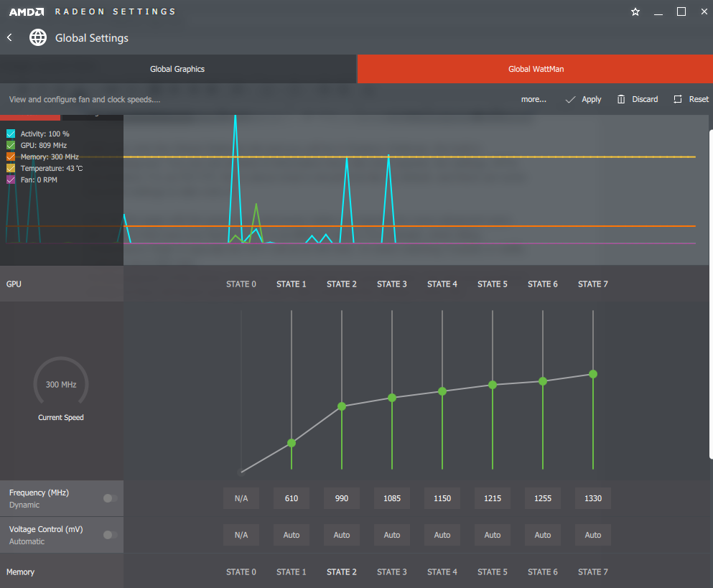Go back with the left arrow
The width and height of the screenshot is (713, 588).
(9, 37)
